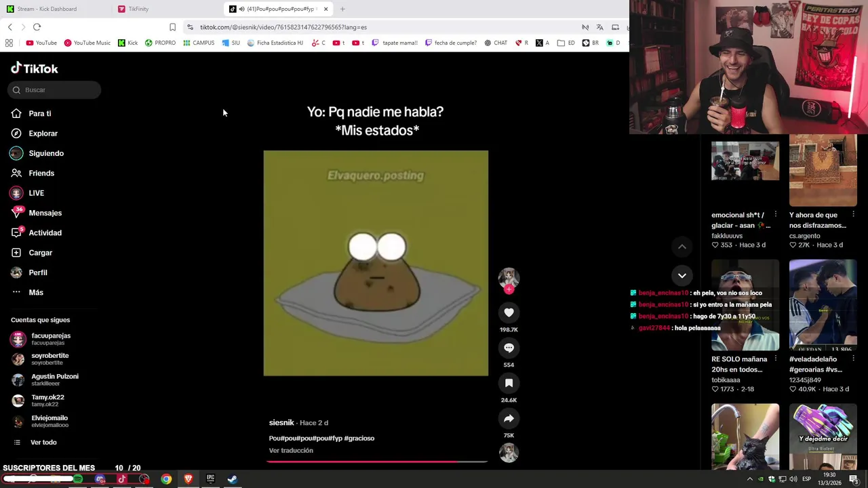
Task: Like the video with heart icon
Action: click(x=509, y=312)
